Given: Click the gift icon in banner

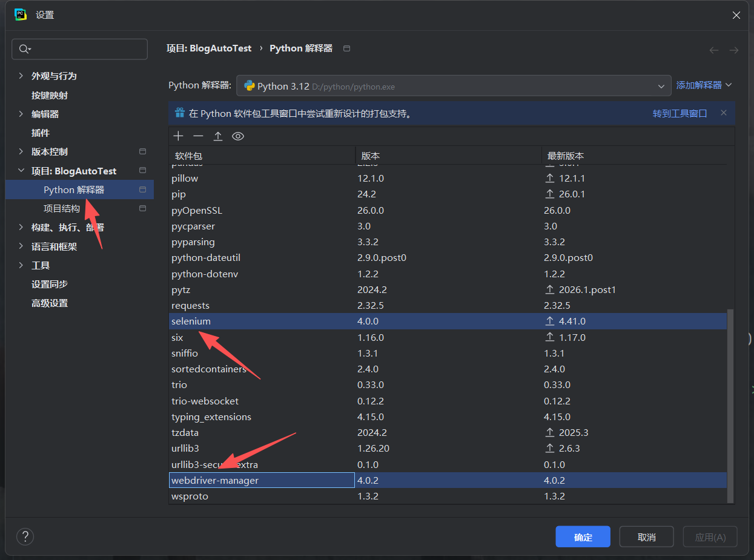Looking at the screenshot, I should 179,113.
